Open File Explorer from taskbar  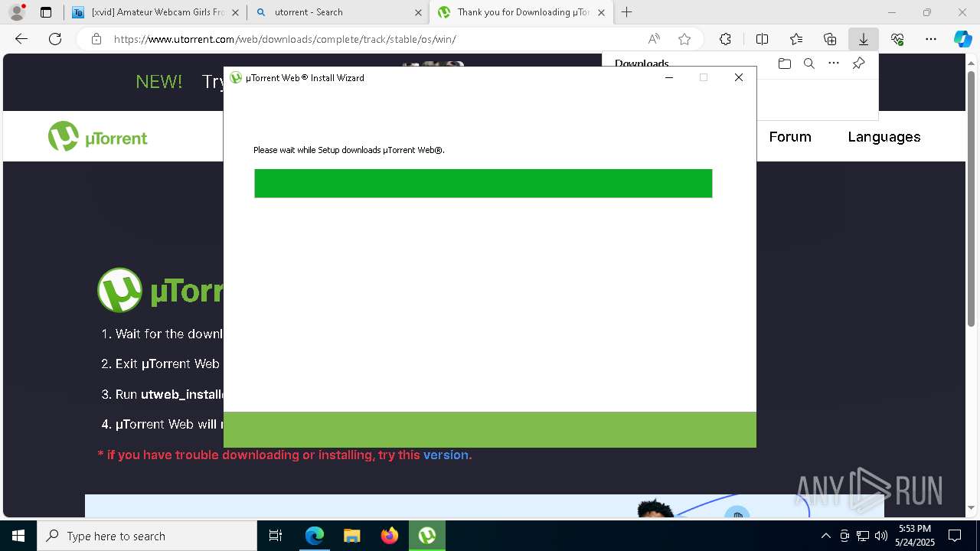pos(352,536)
